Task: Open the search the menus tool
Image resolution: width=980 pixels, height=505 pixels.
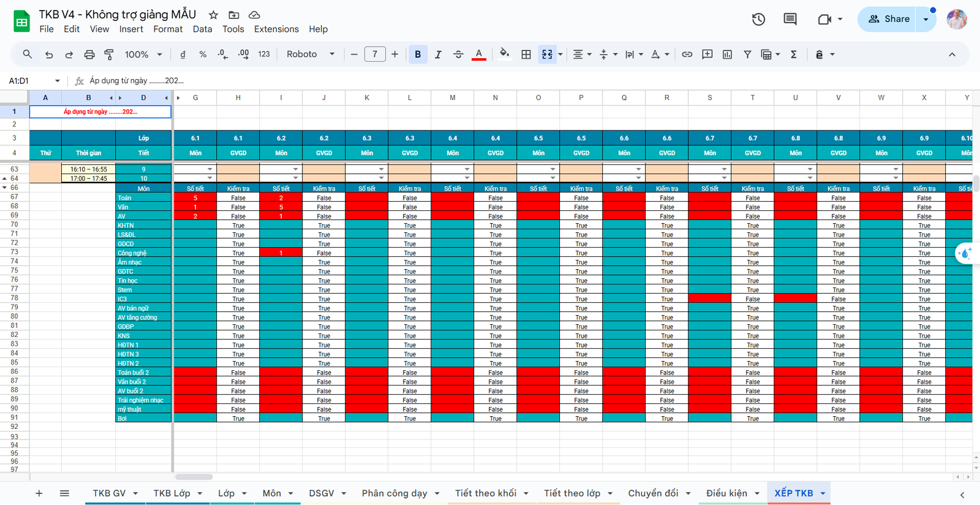Action: click(x=27, y=55)
